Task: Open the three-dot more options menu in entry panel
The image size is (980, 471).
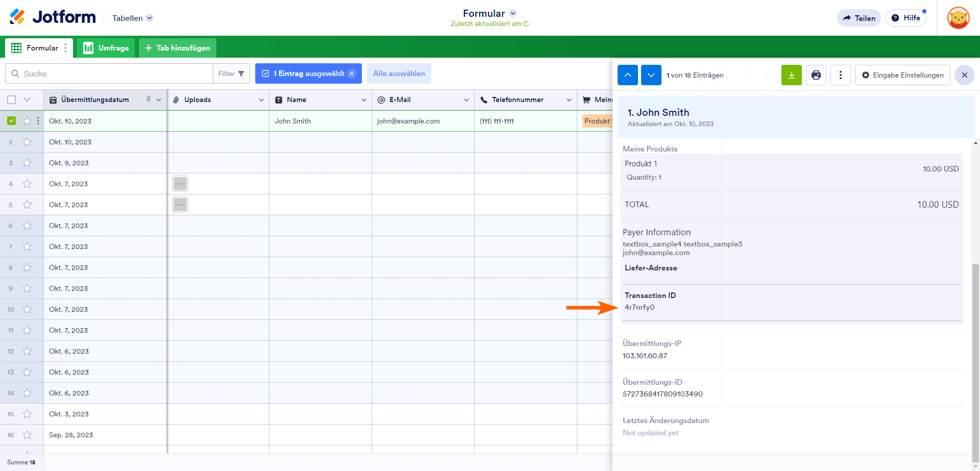Action: (840, 75)
